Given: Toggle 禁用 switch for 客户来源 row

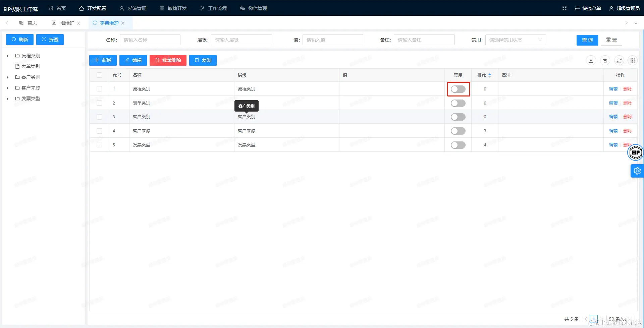Looking at the screenshot, I should pos(458,131).
